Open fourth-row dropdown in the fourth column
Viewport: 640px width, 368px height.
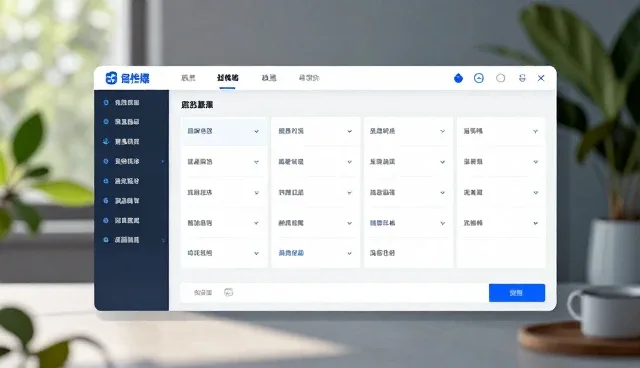point(501,223)
